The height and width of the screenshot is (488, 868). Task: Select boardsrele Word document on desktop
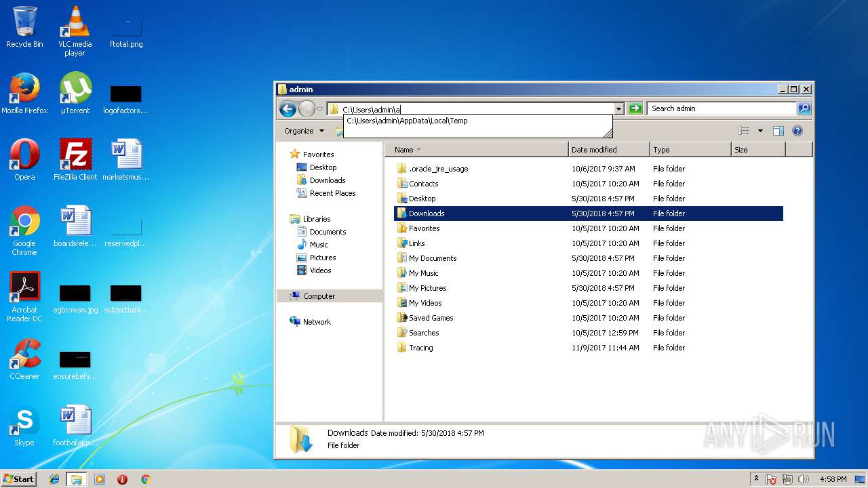[x=75, y=226]
